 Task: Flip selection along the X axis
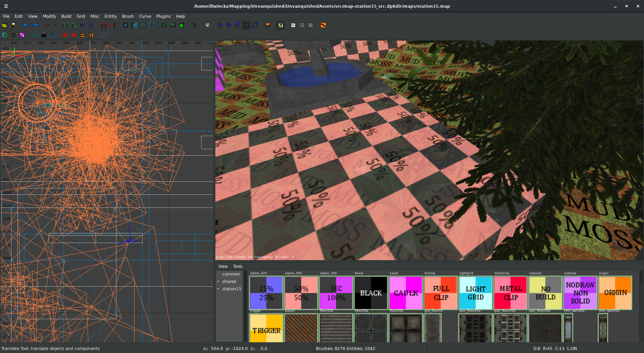[x=48, y=25]
